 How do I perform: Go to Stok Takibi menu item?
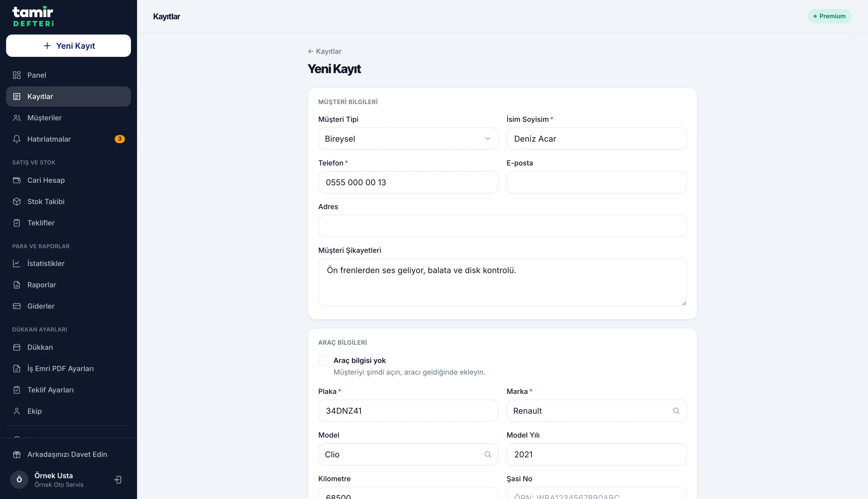coord(68,202)
